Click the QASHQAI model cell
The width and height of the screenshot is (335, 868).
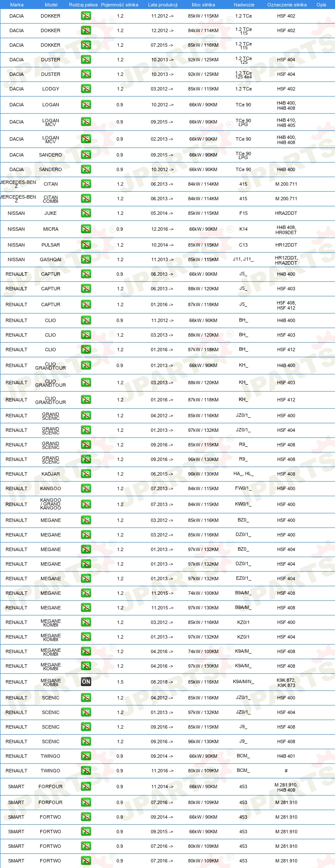(51, 259)
